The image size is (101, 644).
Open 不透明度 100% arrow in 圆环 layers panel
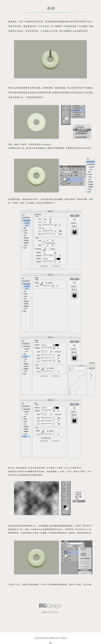coord(84,172)
